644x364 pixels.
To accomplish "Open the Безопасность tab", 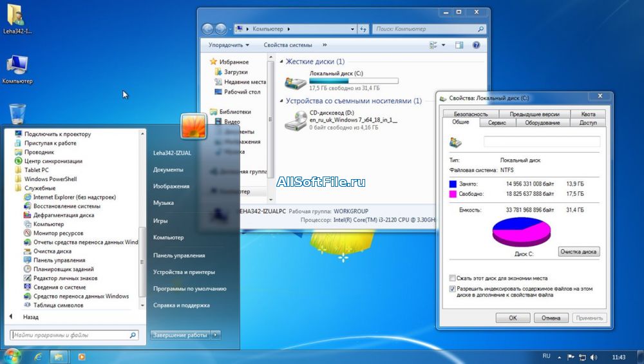I will (x=470, y=114).
